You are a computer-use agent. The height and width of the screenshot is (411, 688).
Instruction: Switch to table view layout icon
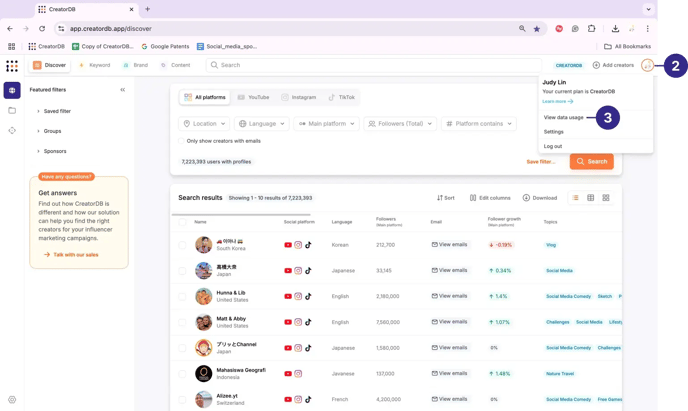(x=591, y=198)
